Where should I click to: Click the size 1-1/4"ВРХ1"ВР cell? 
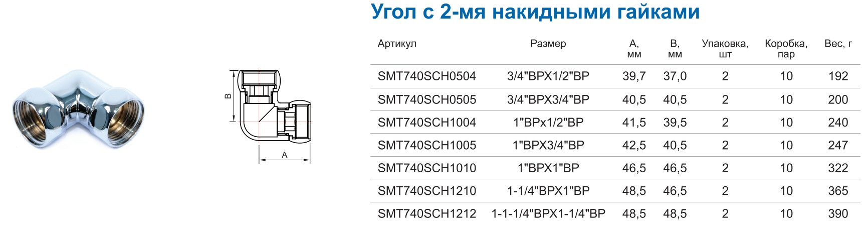coord(548,191)
